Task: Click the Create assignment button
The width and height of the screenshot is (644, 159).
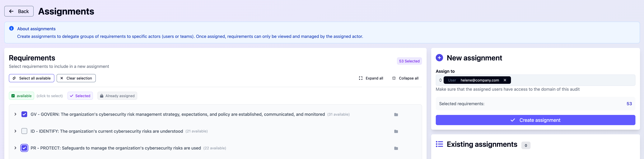Action: [x=535, y=120]
